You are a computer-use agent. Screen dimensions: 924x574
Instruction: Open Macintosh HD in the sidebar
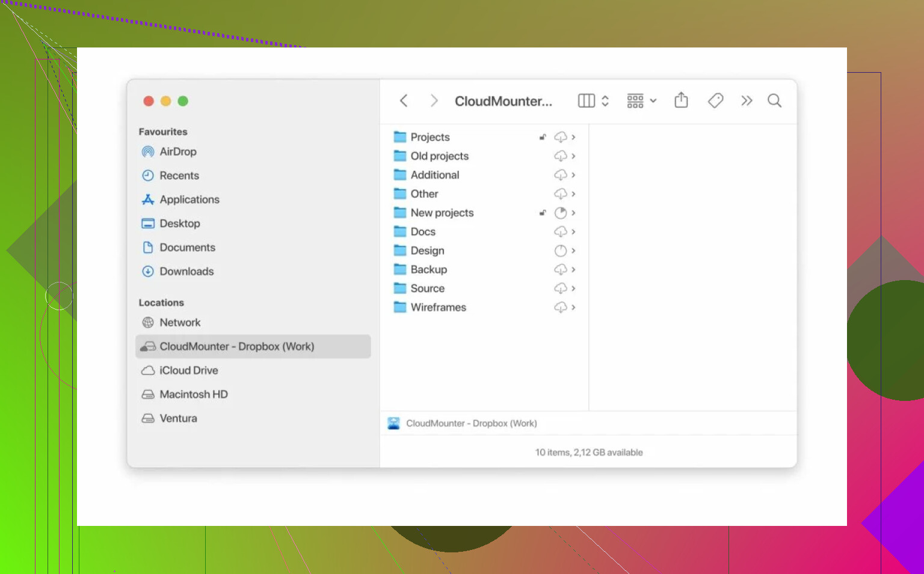pos(193,394)
